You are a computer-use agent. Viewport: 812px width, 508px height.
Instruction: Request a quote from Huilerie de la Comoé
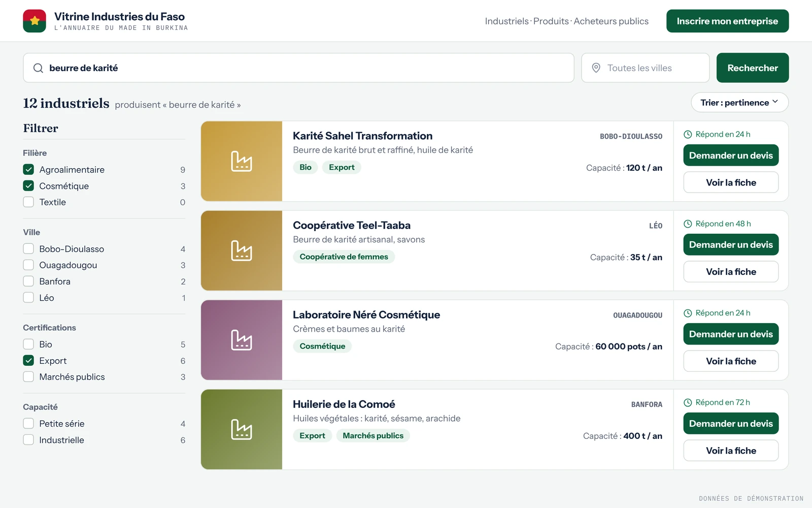point(731,424)
